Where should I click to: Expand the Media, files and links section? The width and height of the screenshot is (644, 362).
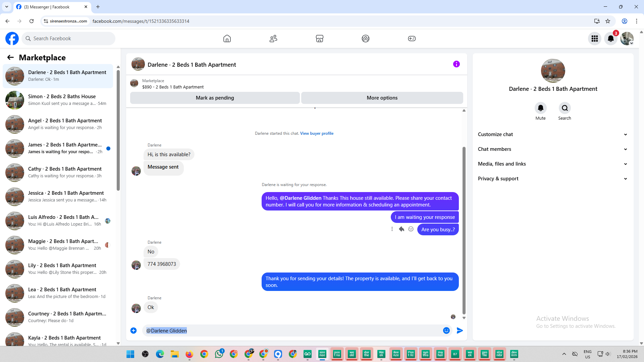coord(552,164)
